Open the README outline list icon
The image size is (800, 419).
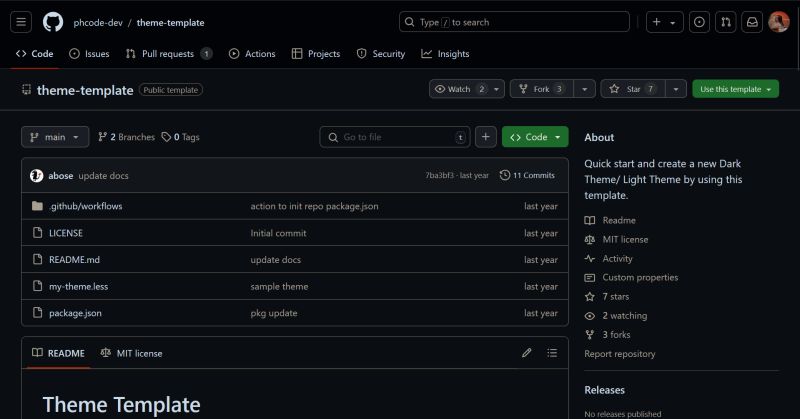(552, 353)
